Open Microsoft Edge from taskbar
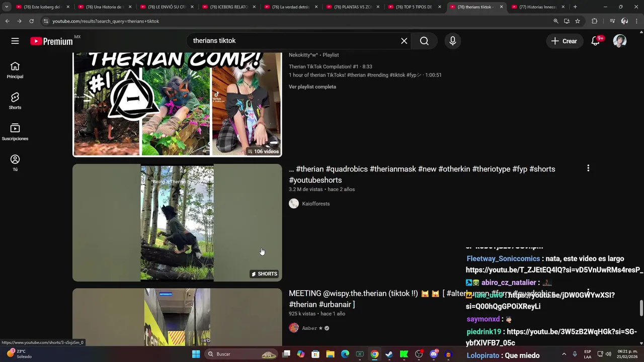The height and width of the screenshot is (362, 644). [345, 354]
